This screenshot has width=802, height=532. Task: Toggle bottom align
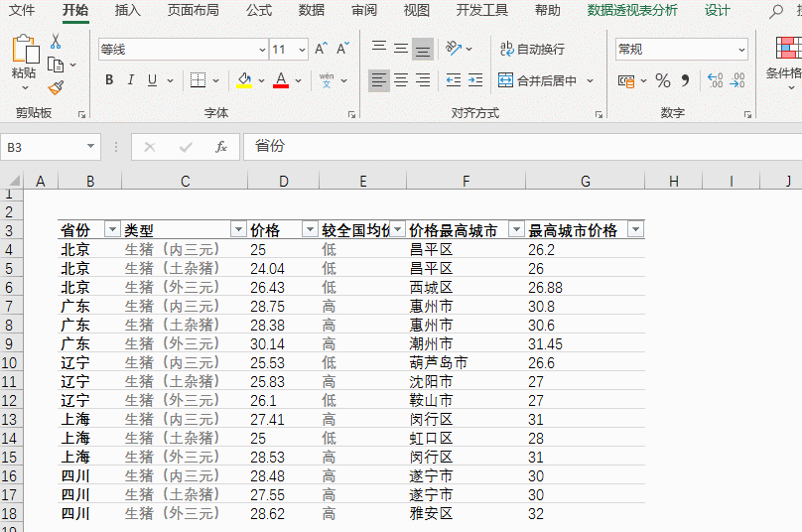(423, 49)
